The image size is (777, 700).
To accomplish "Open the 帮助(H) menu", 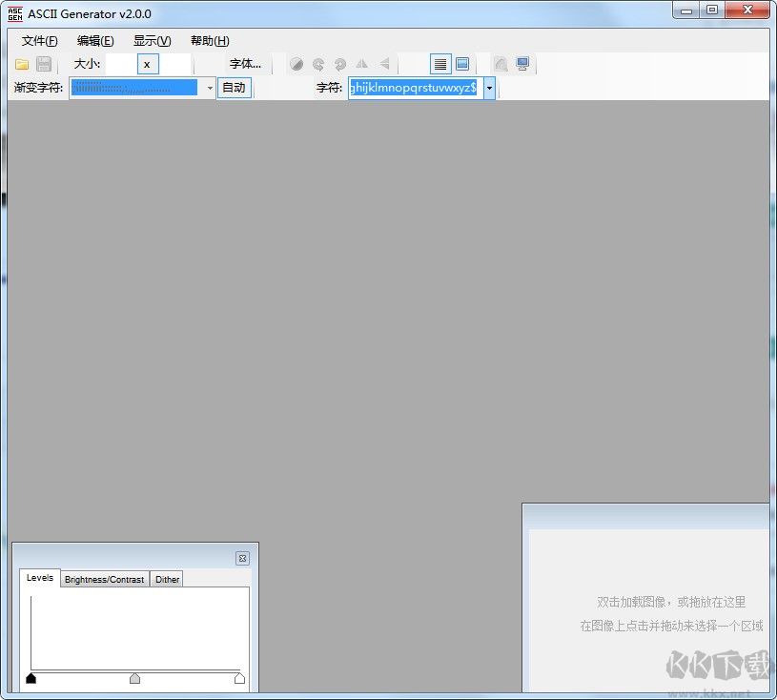I will point(210,41).
